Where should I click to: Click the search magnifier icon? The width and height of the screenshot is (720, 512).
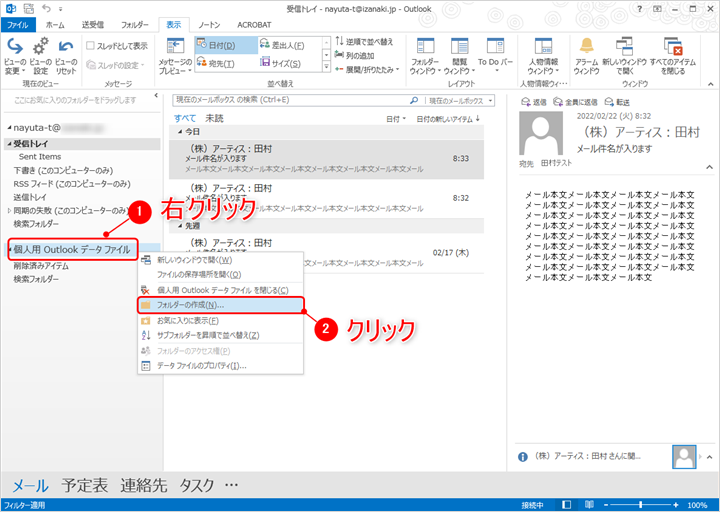(x=414, y=100)
